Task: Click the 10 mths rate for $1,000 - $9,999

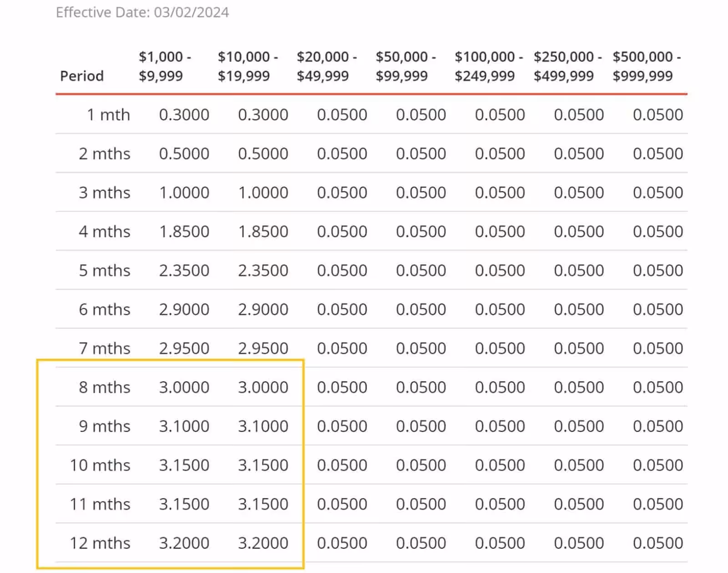Action: [x=184, y=465]
